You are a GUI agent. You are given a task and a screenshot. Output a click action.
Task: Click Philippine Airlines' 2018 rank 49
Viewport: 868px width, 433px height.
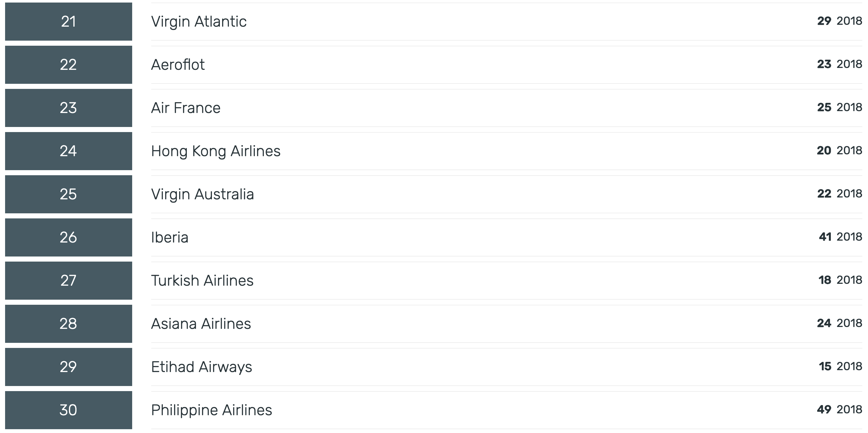[x=824, y=410]
